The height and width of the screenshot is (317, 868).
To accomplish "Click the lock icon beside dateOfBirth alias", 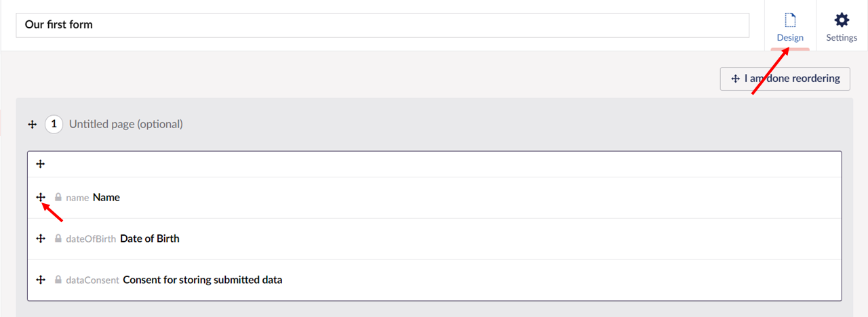I will (58, 238).
